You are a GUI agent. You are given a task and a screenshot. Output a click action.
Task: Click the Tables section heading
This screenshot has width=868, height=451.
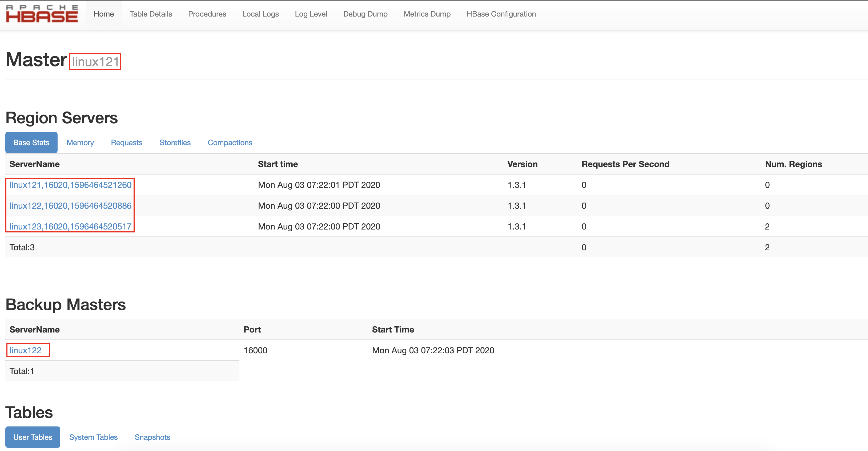[29, 412]
